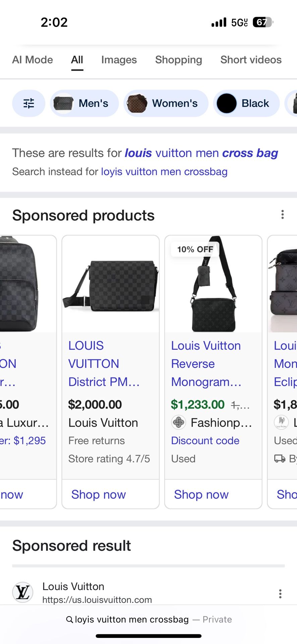The image size is (297, 644).
Task: Click 'Search instead for loyis vuitton men crossbag'
Action: (164, 171)
